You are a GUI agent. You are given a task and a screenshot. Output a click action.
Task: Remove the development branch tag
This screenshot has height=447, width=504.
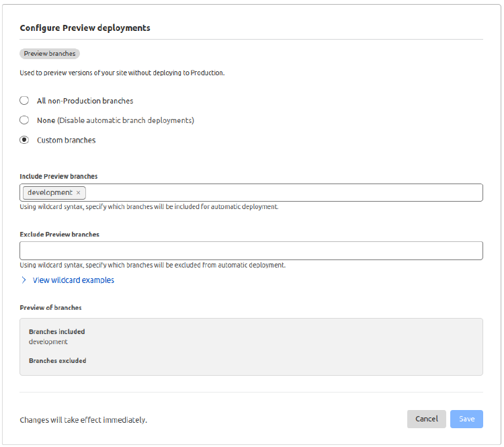tap(79, 193)
